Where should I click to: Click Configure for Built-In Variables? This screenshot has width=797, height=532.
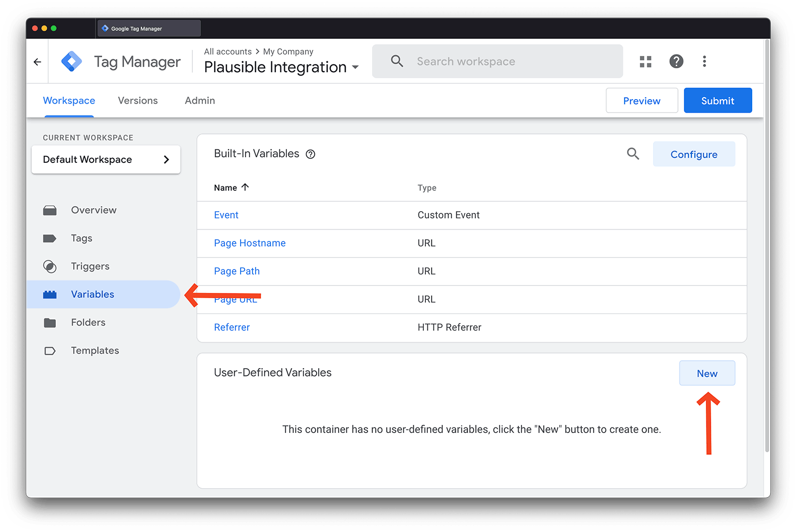coord(693,154)
